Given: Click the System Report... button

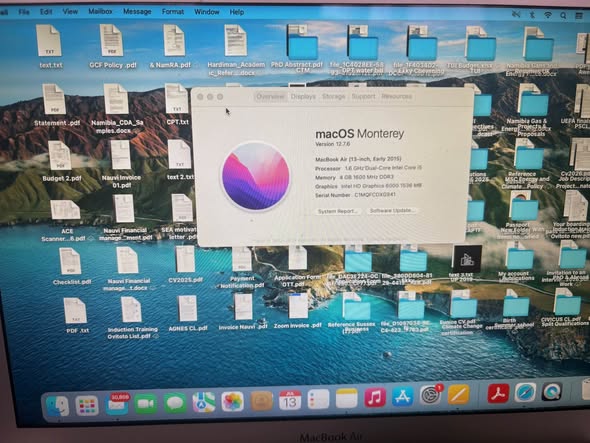Looking at the screenshot, I should (337, 212).
